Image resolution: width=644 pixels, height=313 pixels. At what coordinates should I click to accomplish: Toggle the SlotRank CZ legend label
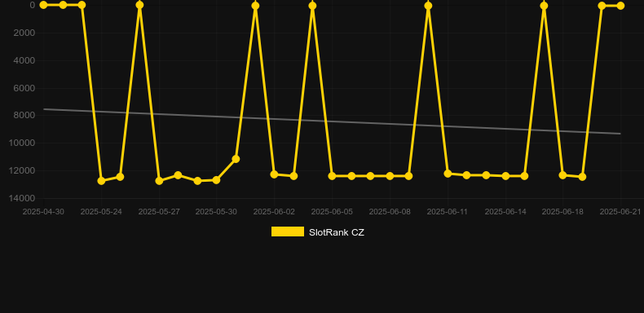pos(337,232)
